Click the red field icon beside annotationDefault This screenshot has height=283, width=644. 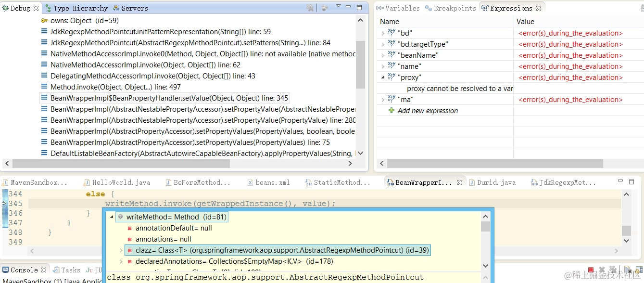129,228
